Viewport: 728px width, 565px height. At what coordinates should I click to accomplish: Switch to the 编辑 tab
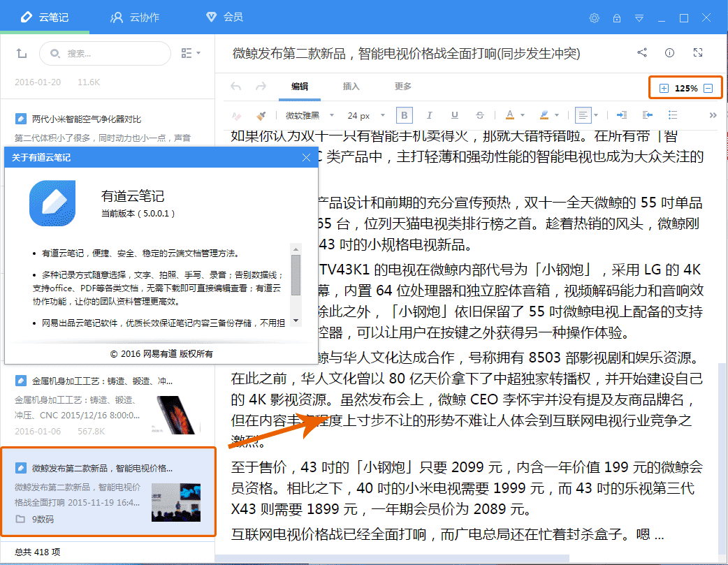(300, 87)
